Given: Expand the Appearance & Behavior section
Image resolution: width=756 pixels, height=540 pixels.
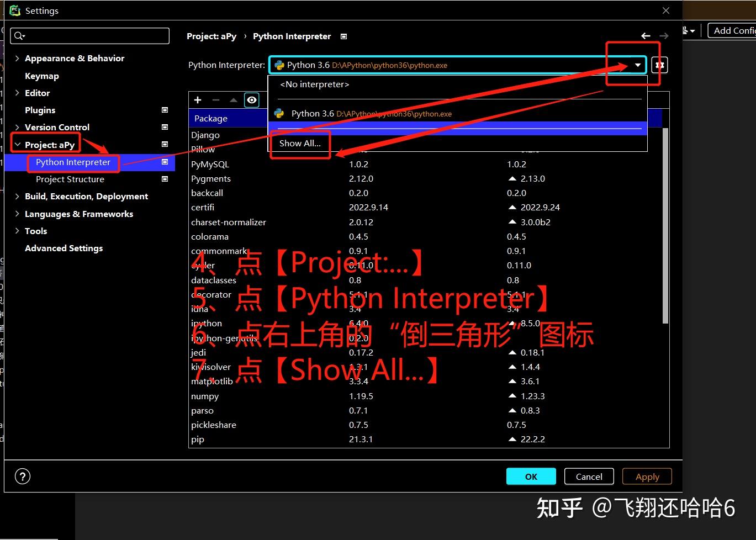Looking at the screenshot, I should tap(16, 58).
